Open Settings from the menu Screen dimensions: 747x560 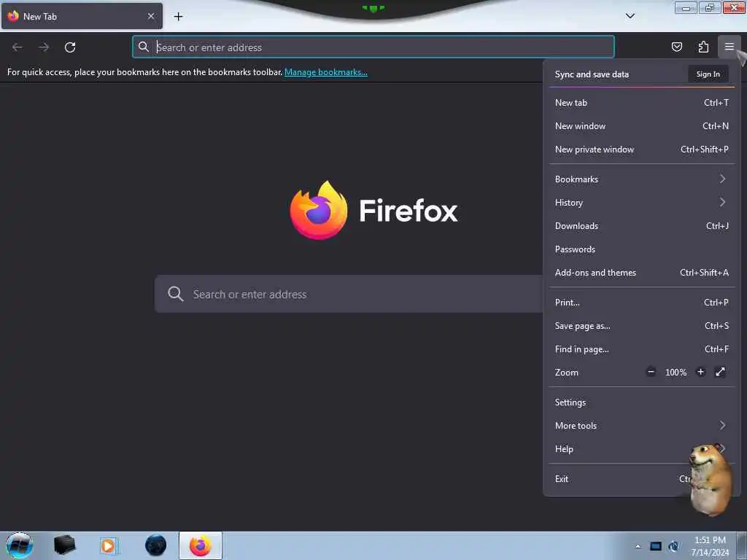pos(642,402)
